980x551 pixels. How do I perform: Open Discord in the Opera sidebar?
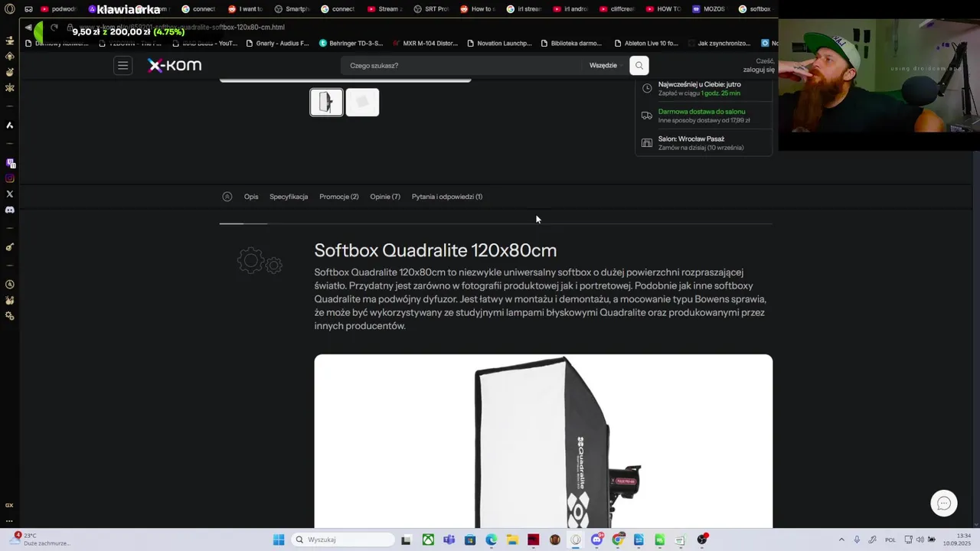(10, 210)
